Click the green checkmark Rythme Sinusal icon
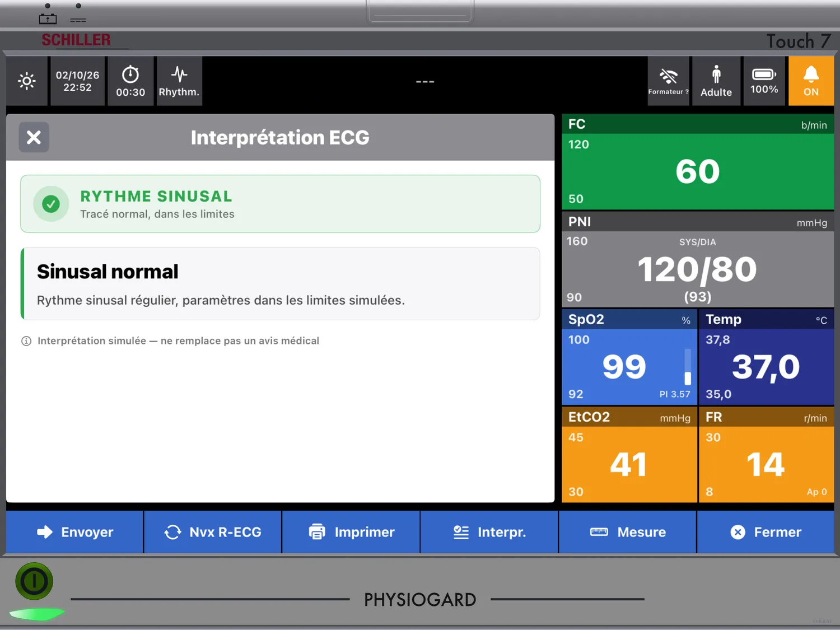Image resolution: width=840 pixels, height=630 pixels. click(x=51, y=204)
